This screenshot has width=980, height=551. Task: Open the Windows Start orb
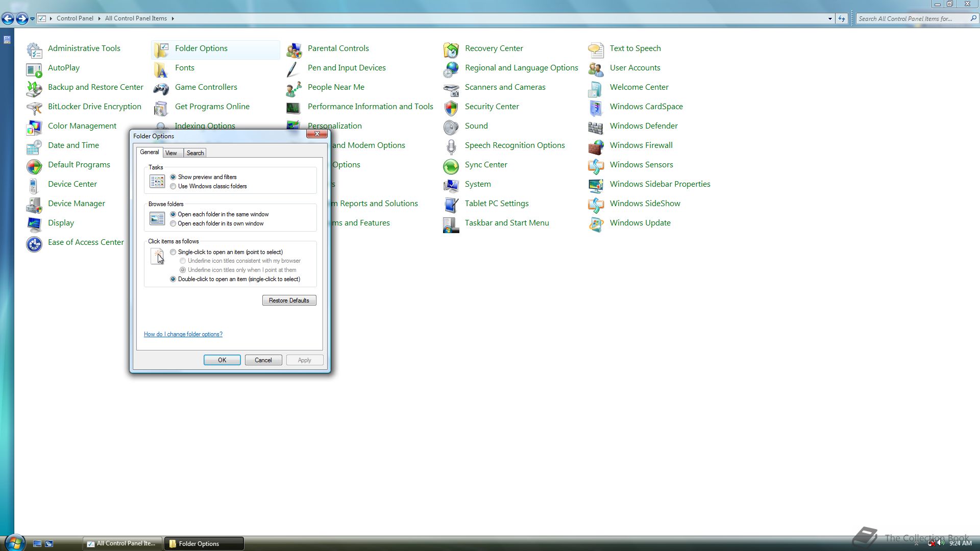pos(15,543)
